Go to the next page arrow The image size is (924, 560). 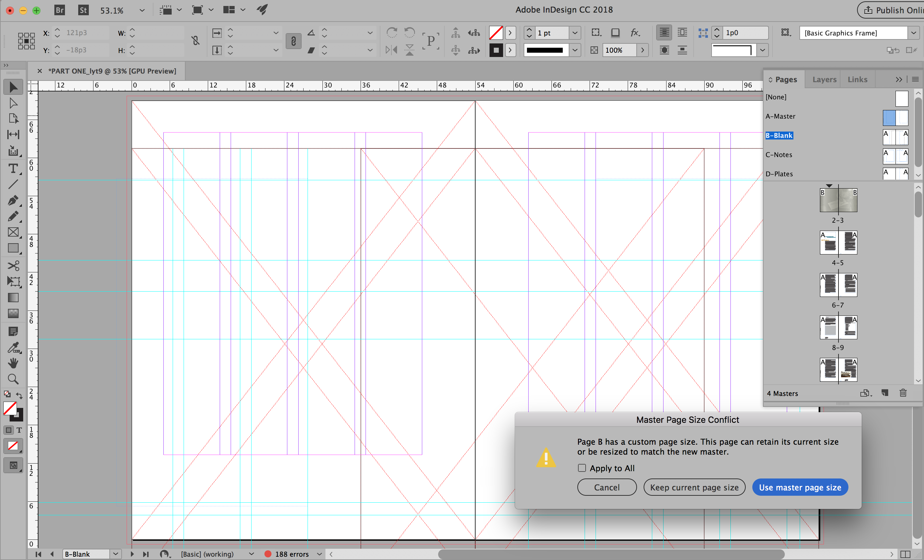pos(132,554)
